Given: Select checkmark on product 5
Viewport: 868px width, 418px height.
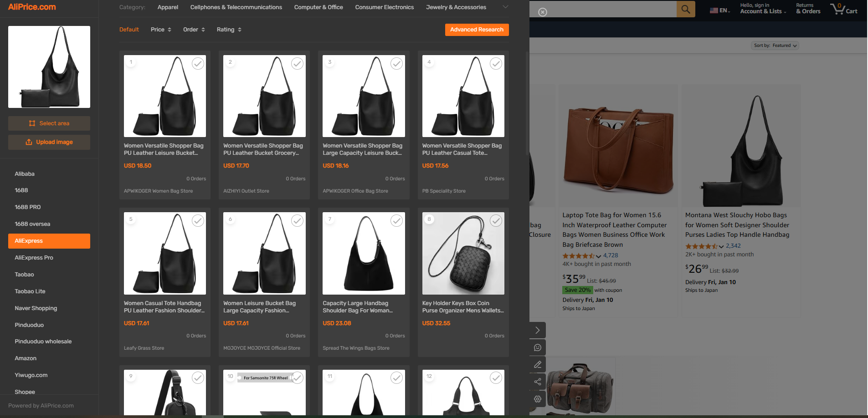Looking at the screenshot, I should click(x=198, y=221).
